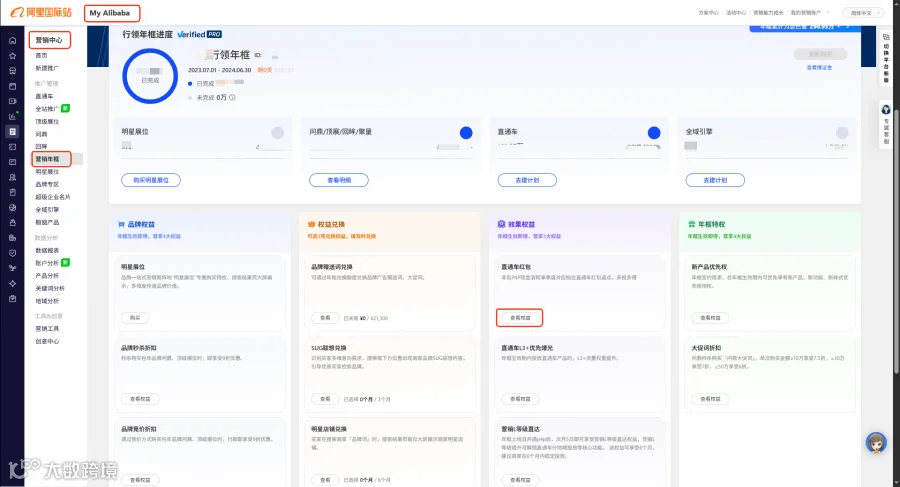
Task: Click the 购买明星展位 button
Action: pyautogui.click(x=151, y=180)
